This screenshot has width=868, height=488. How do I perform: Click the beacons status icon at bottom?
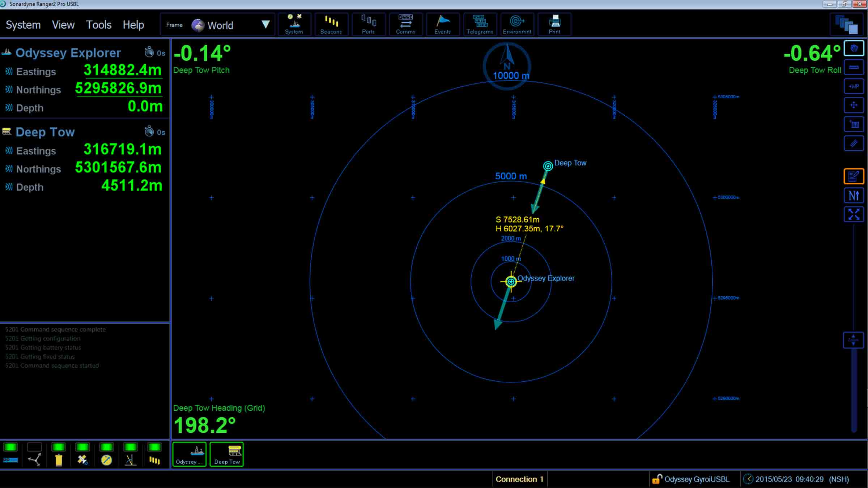(154, 460)
